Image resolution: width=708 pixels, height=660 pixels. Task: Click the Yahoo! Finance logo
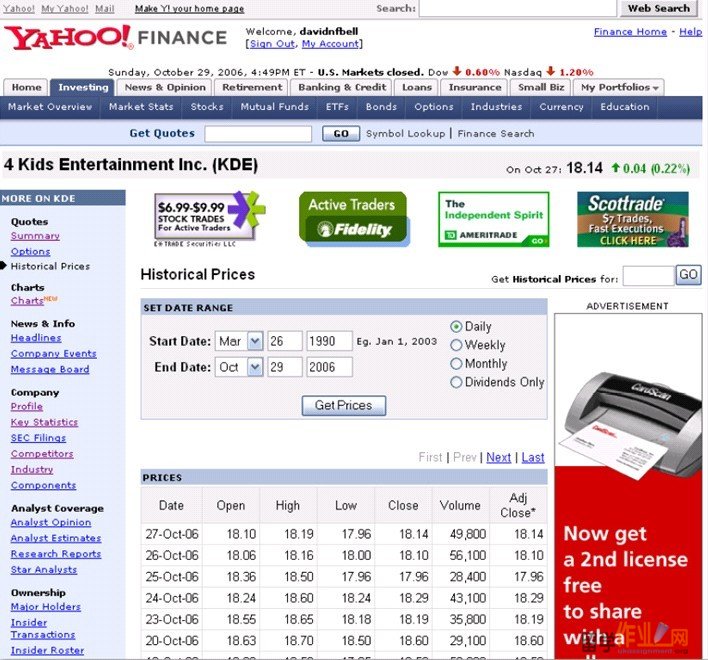click(115, 37)
